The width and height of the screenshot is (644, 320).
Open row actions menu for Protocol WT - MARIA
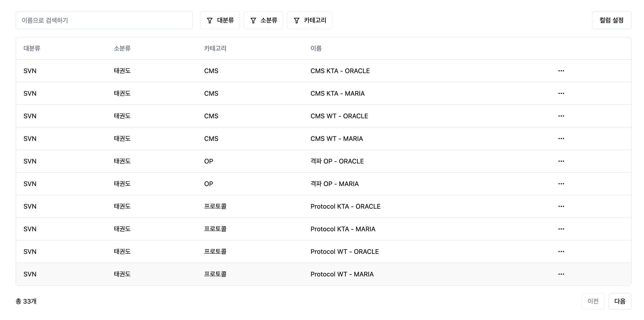tap(561, 274)
